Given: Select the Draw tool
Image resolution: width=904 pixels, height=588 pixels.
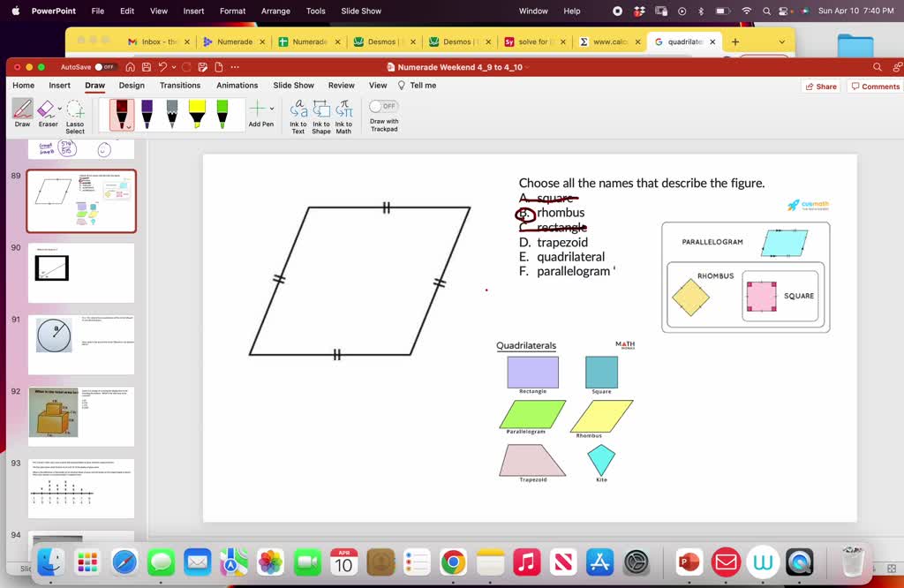Looking at the screenshot, I should (22, 109).
